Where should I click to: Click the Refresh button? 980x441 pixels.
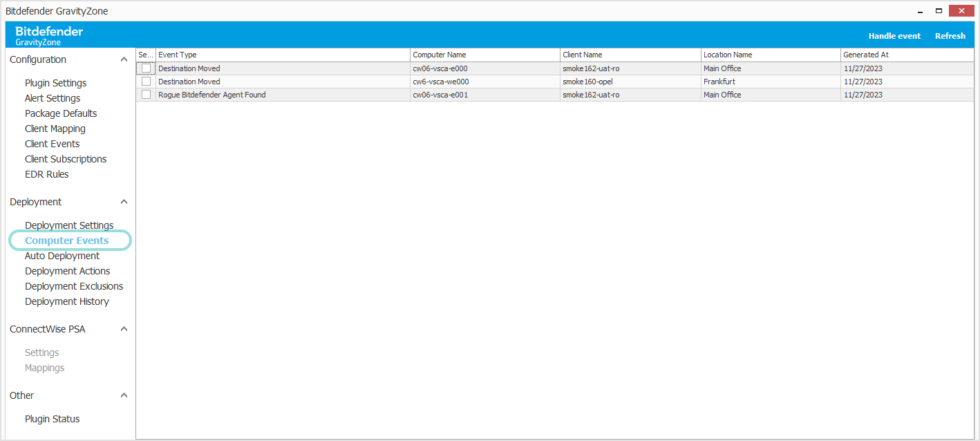pyautogui.click(x=950, y=35)
